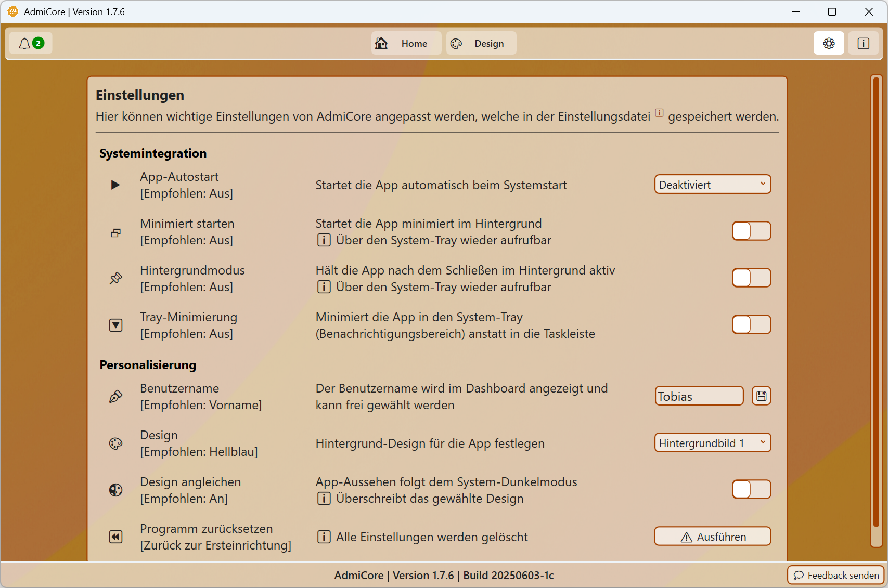Open the notifications bell with badge
This screenshot has height=588, width=888.
pyautogui.click(x=31, y=44)
